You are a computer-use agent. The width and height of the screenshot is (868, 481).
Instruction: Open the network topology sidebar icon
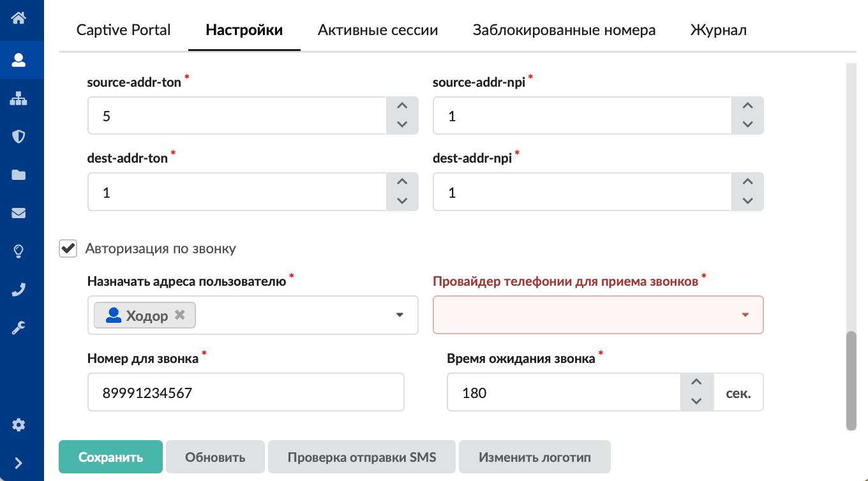(19, 98)
